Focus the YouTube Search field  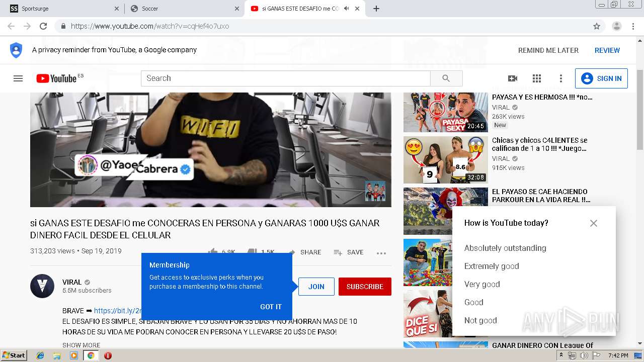(x=286, y=78)
